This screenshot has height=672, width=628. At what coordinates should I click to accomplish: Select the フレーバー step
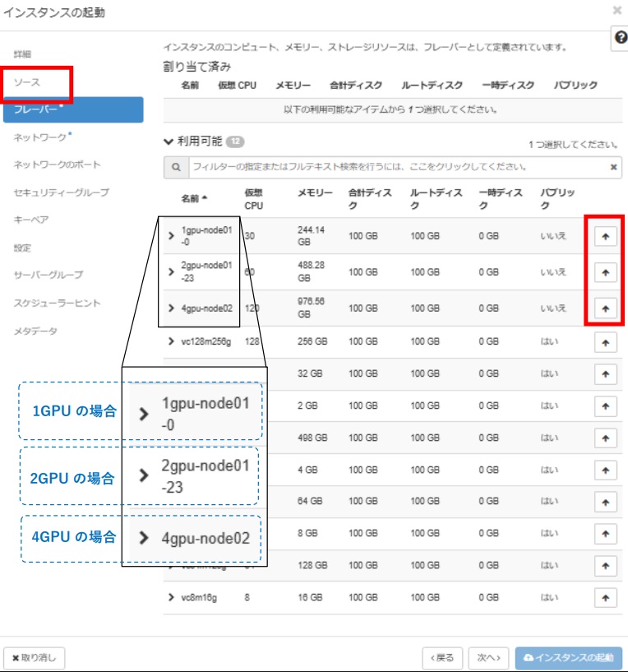tap(73, 109)
